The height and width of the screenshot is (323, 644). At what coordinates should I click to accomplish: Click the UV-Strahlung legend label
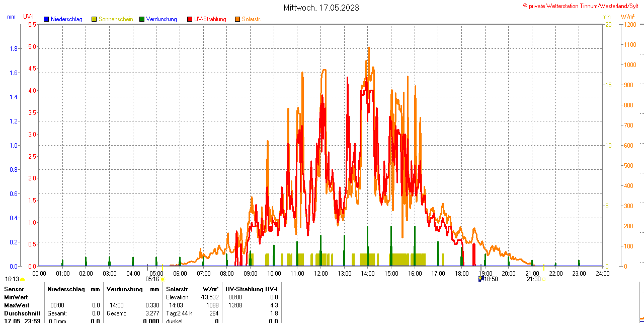(210, 19)
